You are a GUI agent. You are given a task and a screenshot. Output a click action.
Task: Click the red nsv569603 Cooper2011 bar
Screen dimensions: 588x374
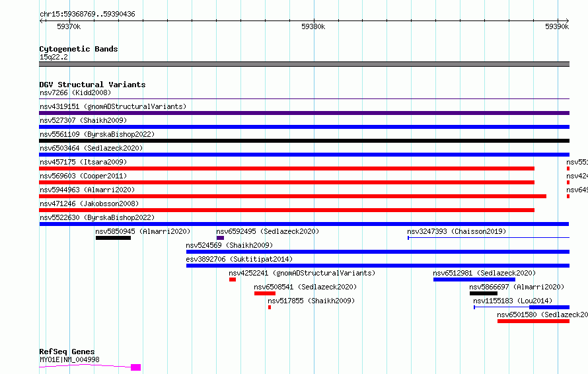[287, 182]
